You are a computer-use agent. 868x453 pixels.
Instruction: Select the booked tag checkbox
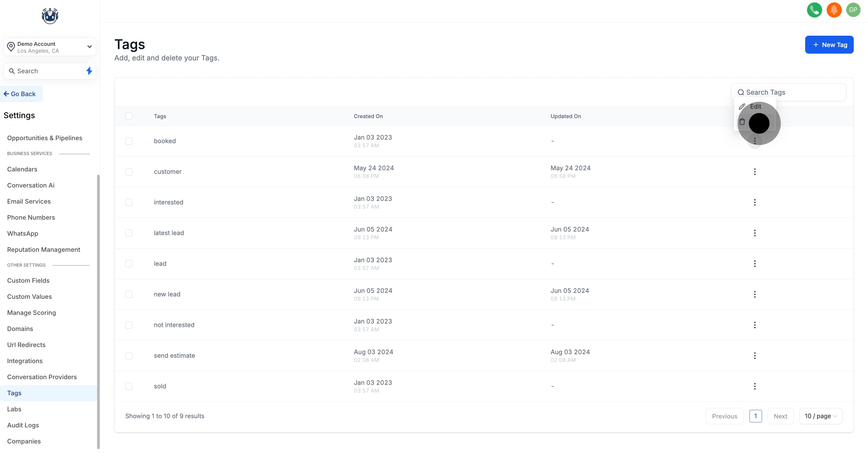129,141
